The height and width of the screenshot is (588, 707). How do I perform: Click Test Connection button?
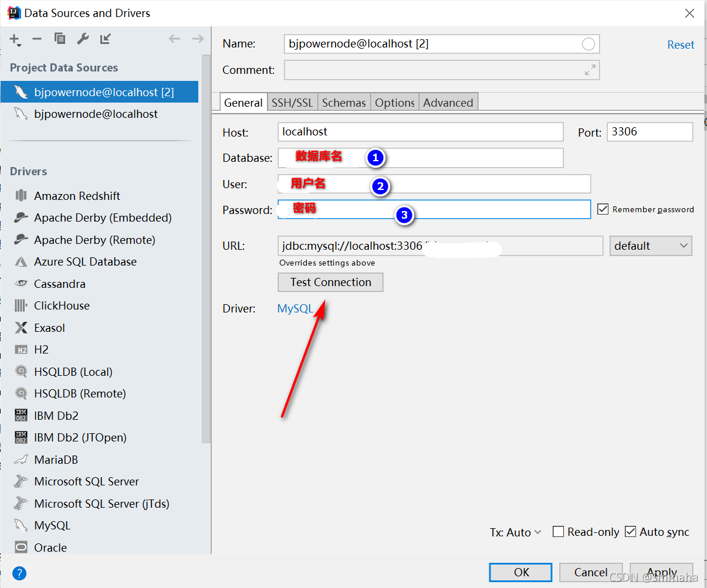coord(330,282)
